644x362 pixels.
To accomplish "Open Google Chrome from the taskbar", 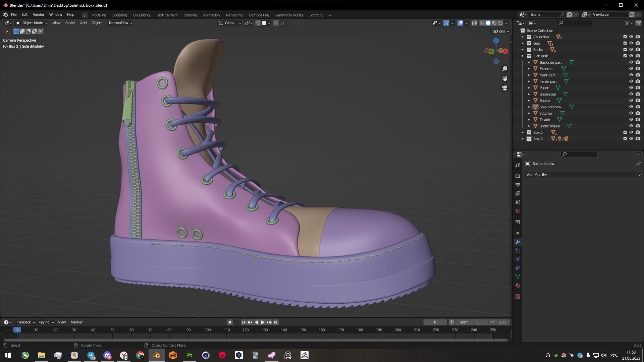I will [x=140, y=355].
